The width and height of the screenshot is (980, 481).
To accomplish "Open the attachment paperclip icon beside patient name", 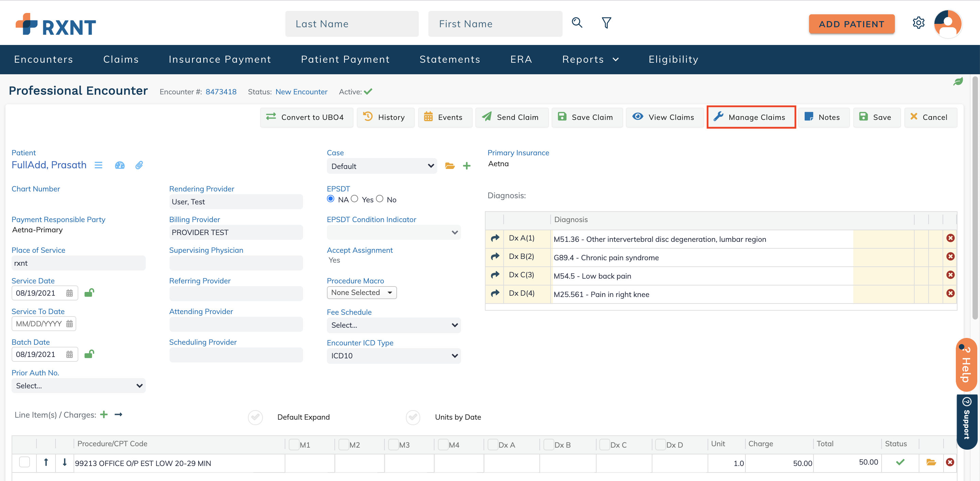I will coord(139,165).
